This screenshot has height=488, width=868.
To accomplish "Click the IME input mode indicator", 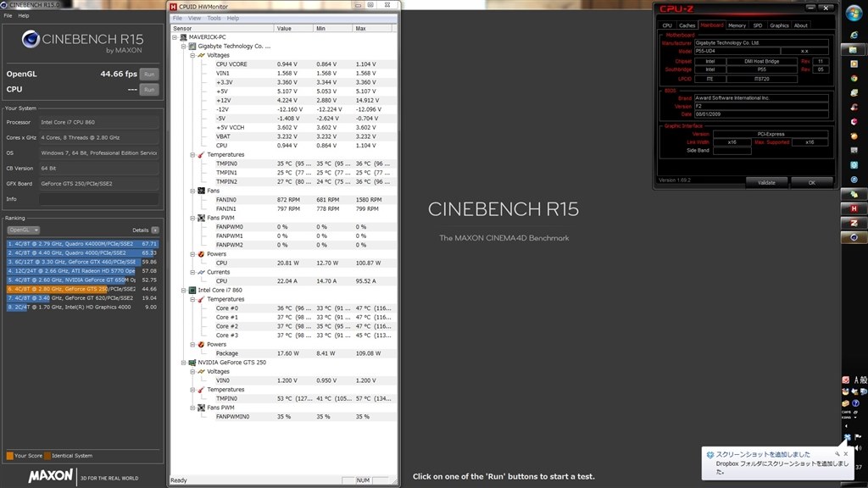I will [x=857, y=380].
